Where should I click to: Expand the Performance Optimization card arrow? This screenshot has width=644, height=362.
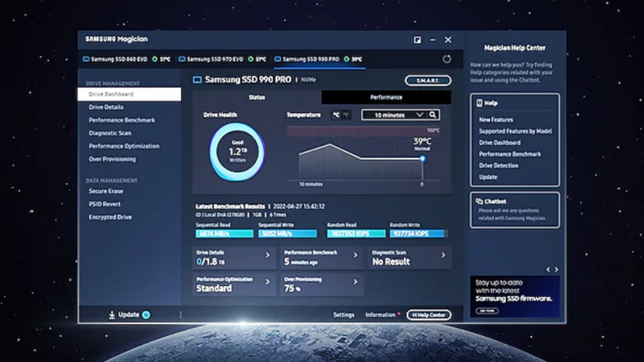[x=268, y=282]
